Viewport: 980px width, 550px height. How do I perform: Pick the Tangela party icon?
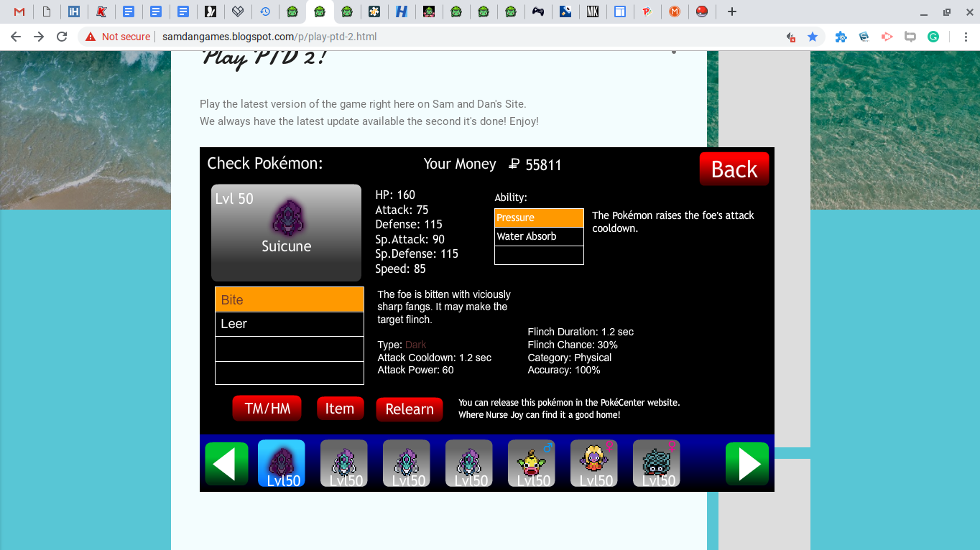(x=656, y=463)
